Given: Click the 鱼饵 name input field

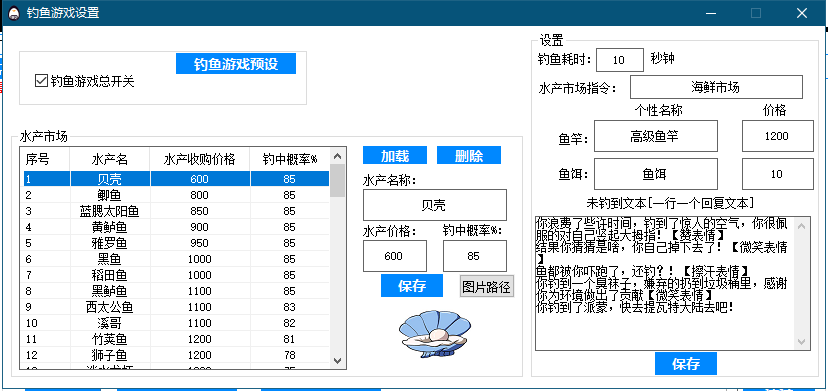Looking at the screenshot, I should pos(656,174).
